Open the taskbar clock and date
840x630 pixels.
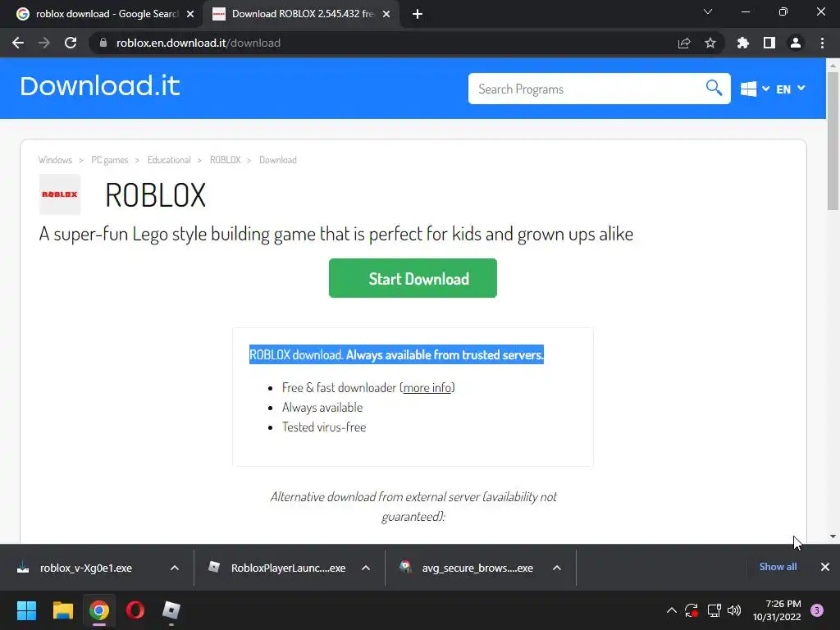click(x=777, y=610)
